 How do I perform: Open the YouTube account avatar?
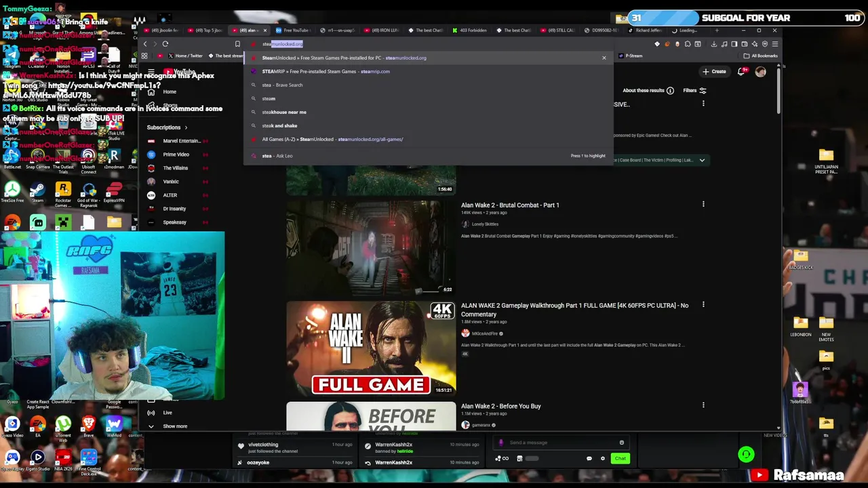click(x=761, y=72)
